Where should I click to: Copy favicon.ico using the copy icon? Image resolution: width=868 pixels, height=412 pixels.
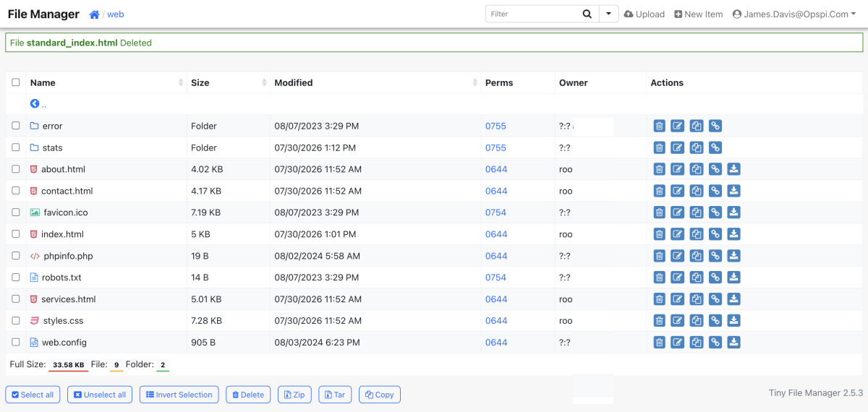697,213
